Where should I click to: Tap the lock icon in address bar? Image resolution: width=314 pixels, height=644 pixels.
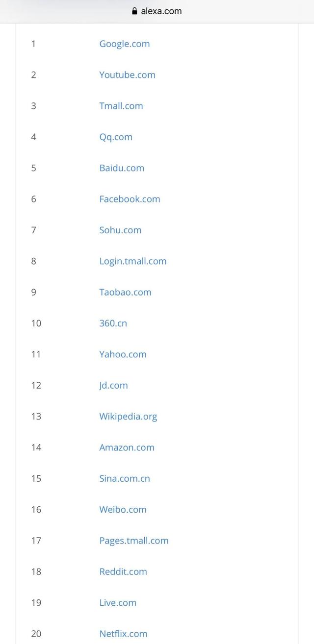tap(135, 11)
